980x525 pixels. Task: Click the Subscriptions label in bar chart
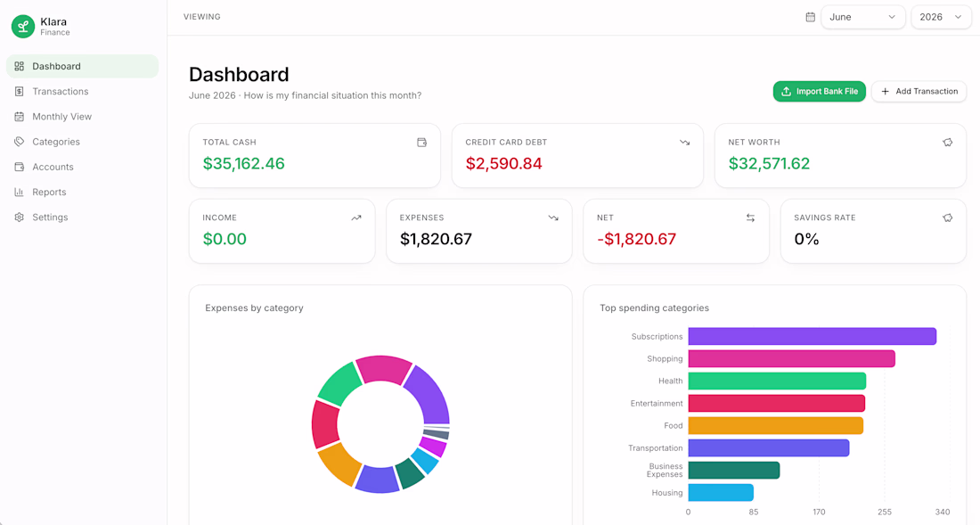[x=657, y=336]
